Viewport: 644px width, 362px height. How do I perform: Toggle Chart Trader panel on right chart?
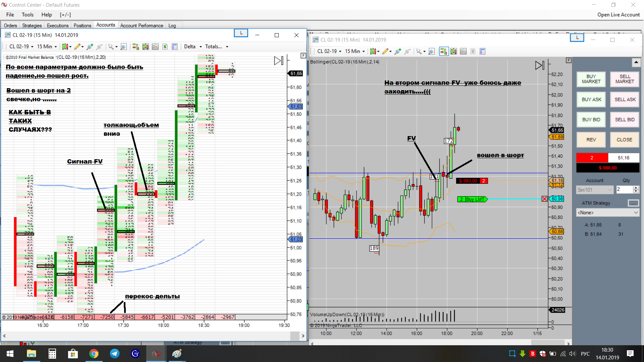[443, 51]
